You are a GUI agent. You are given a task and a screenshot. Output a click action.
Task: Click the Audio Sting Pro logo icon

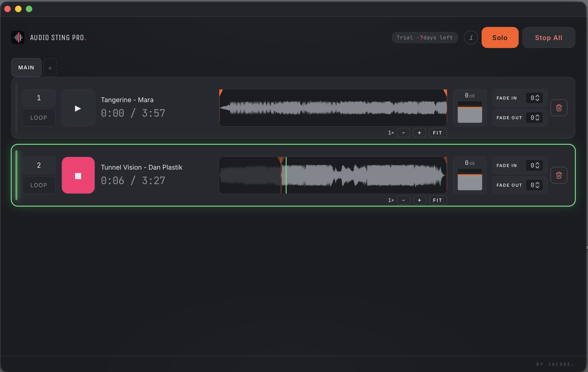18,37
